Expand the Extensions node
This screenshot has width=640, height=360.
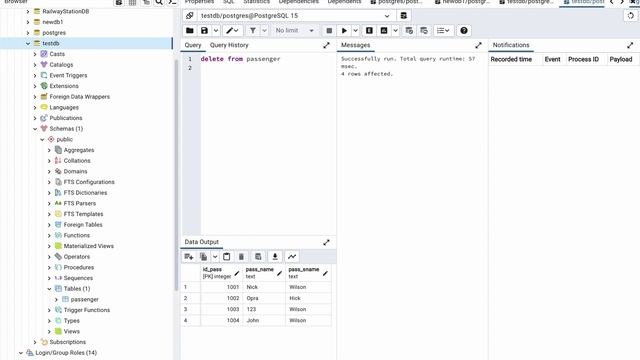[35, 86]
